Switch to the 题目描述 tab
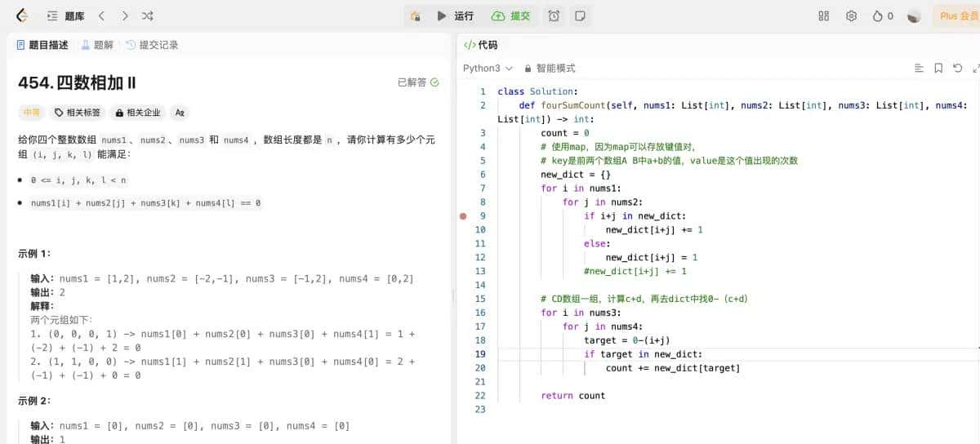Image resolution: width=980 pixels, height=444 pixels. click(42, 45)
